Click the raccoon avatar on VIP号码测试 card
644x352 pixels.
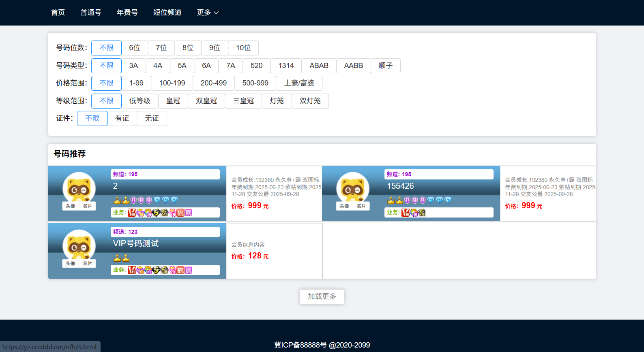(x=79, y=245)
